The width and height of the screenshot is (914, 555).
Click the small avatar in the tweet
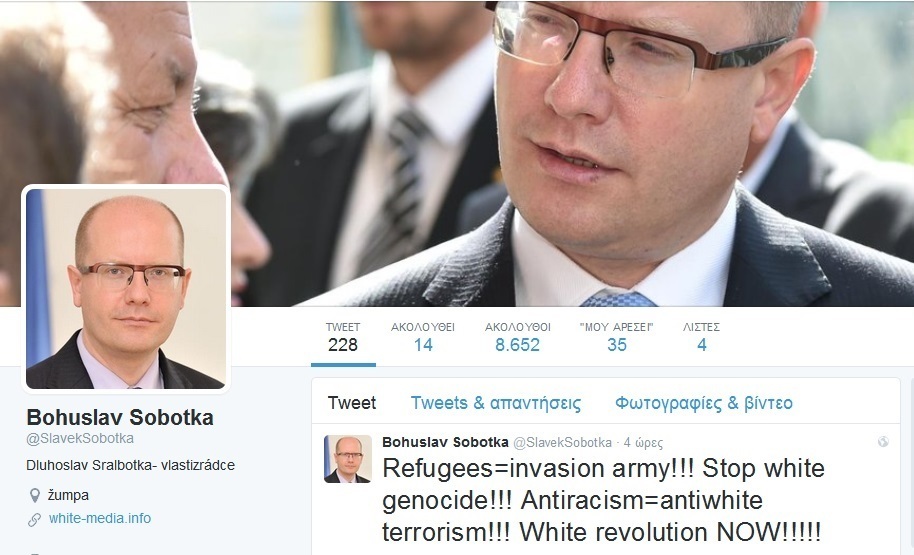[348, 459]
